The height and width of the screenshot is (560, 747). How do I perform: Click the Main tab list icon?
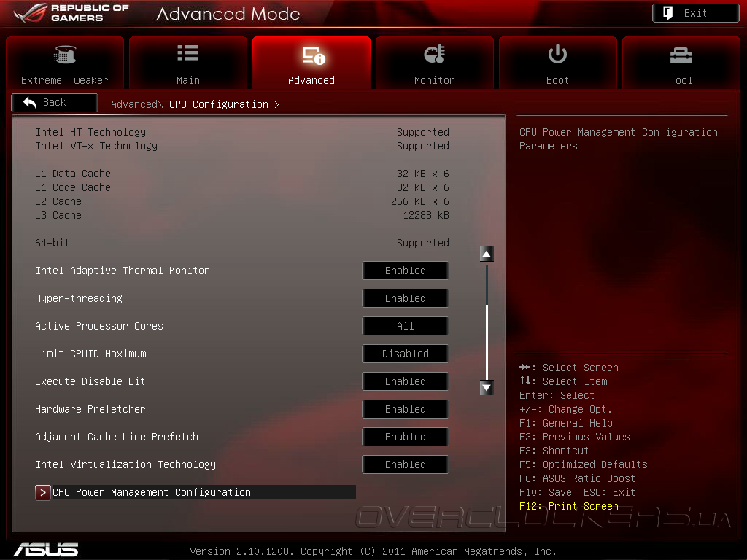coord(187,52)
